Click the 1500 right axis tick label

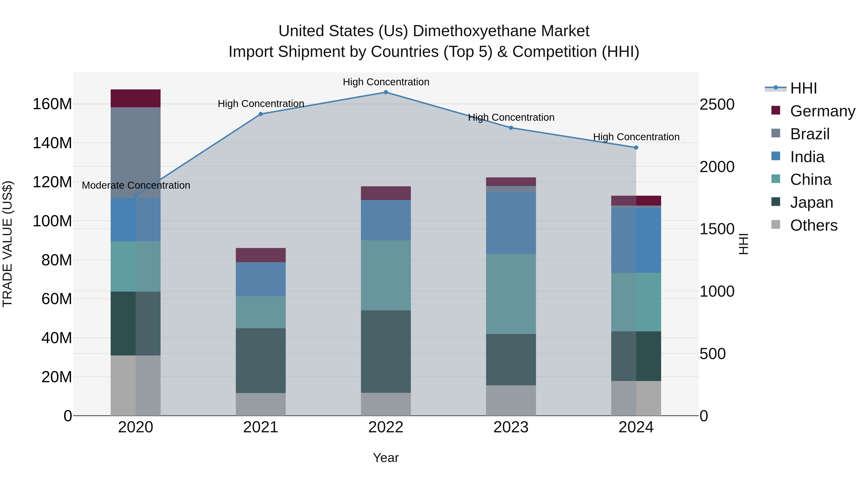pos(717,229)
